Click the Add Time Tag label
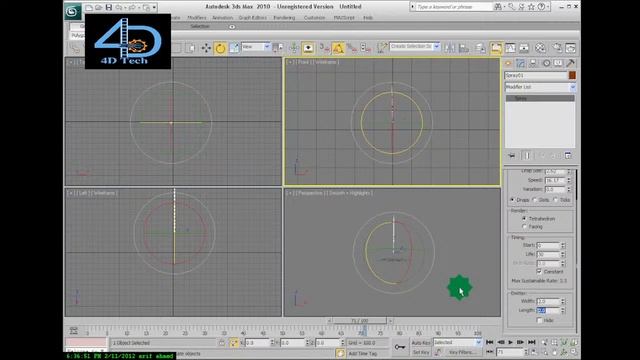This screenshot has width=640, height=360. 362,354
